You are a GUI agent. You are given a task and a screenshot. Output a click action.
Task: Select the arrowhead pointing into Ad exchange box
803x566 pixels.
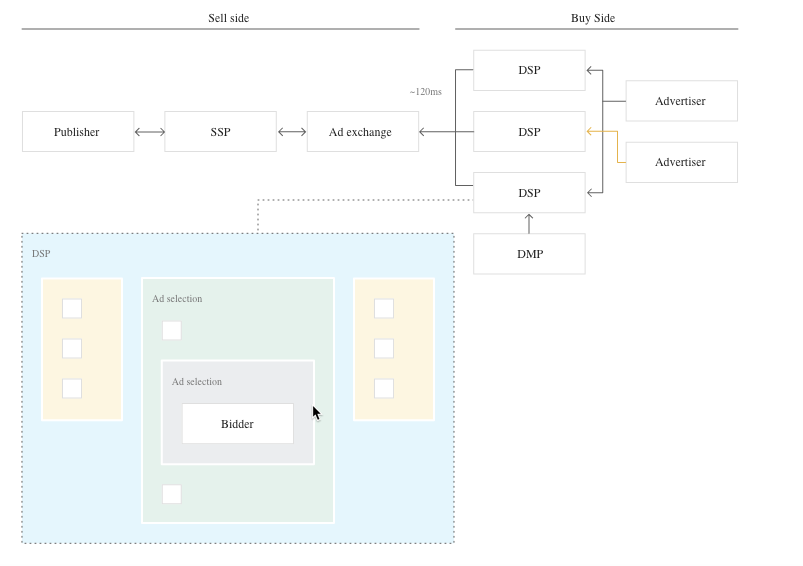pyautogui.click(x=422, y=132)
